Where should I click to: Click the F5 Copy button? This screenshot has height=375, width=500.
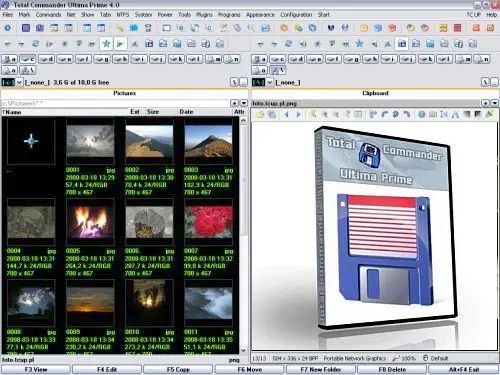pyautogui.click(x=178, y=369)
